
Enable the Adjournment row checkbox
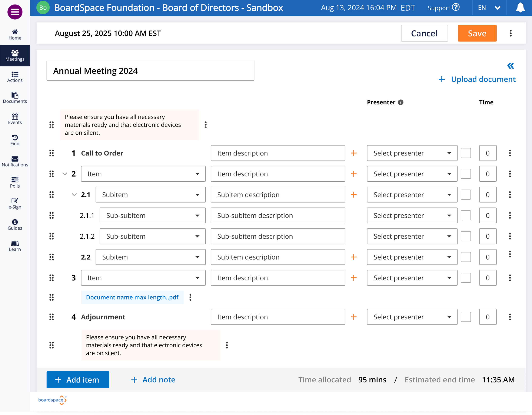click(x=466, y=317)
